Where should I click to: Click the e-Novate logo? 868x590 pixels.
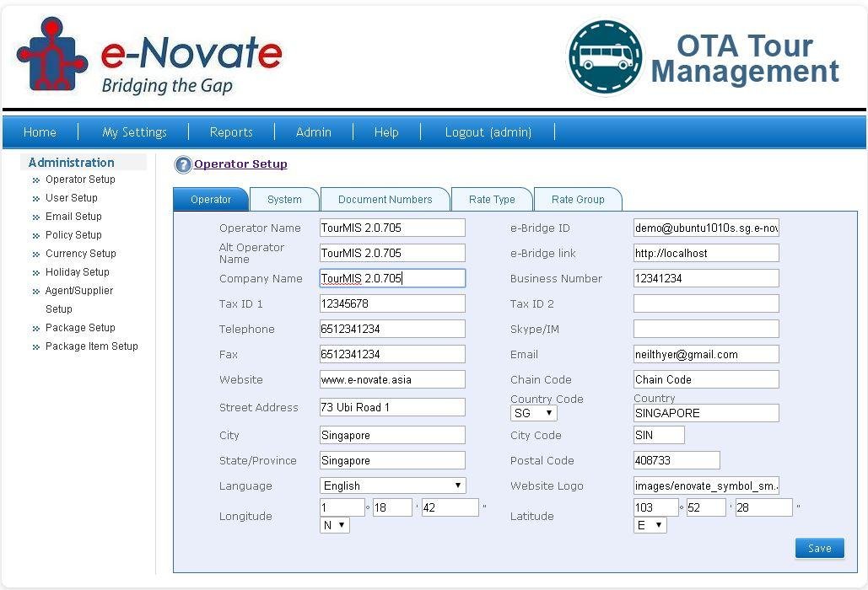(x=148, y=57)
